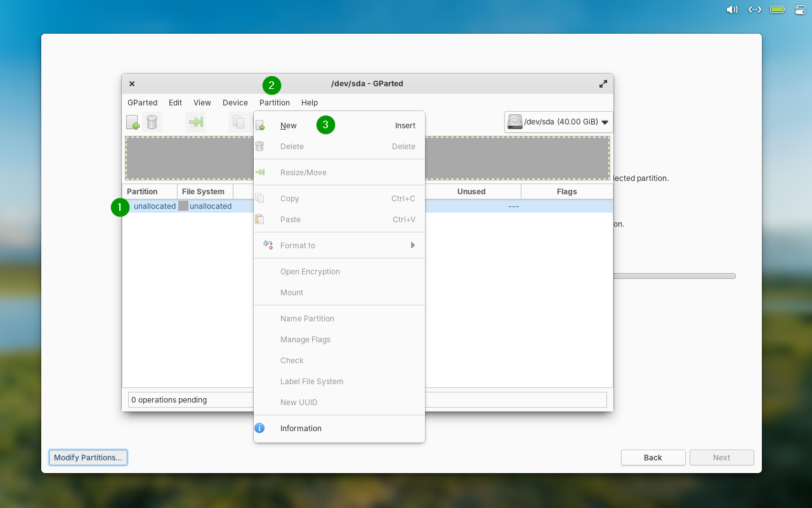Choose Resize/Move menu entry
Screen dimensions: 812x508
[x=339, y=173]
